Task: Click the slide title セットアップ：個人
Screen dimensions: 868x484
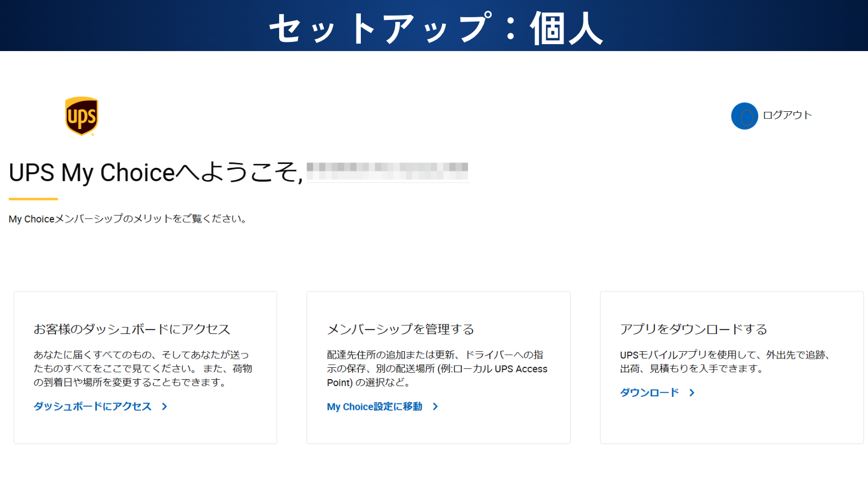Action: pyautogui.click(x=436, y=28)
